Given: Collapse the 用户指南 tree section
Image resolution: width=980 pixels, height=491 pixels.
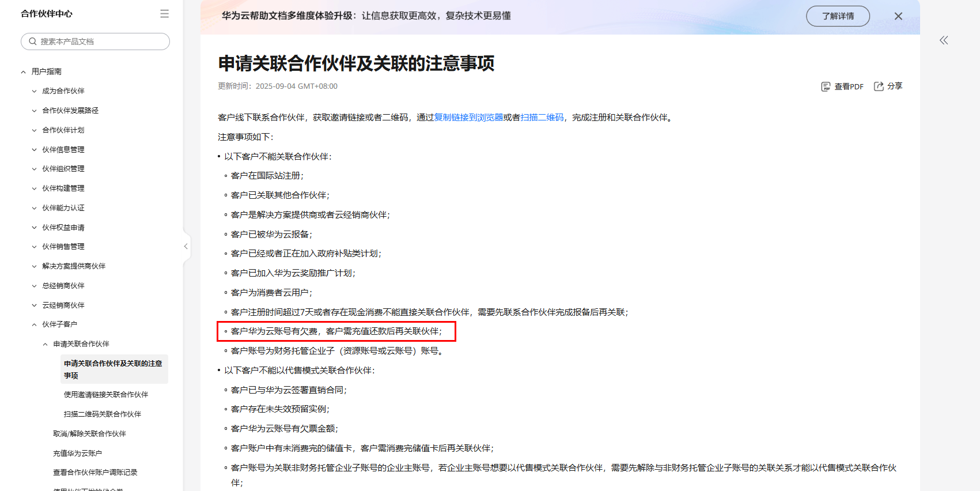Looking at the screenshot, I should pyautogui.click(x=23, y=72).
